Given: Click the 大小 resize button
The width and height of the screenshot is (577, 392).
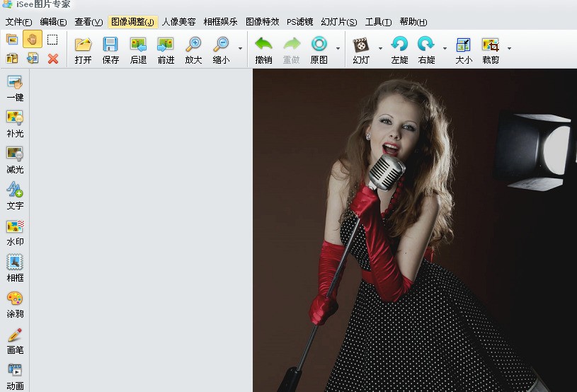Looking at the screenshot, I should pos(464,50).
